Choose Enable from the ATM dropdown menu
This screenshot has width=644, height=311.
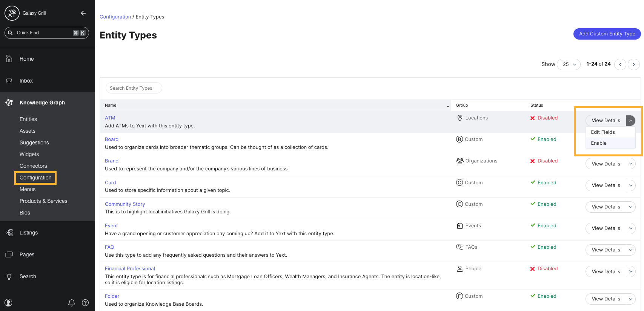click(599, 143)
